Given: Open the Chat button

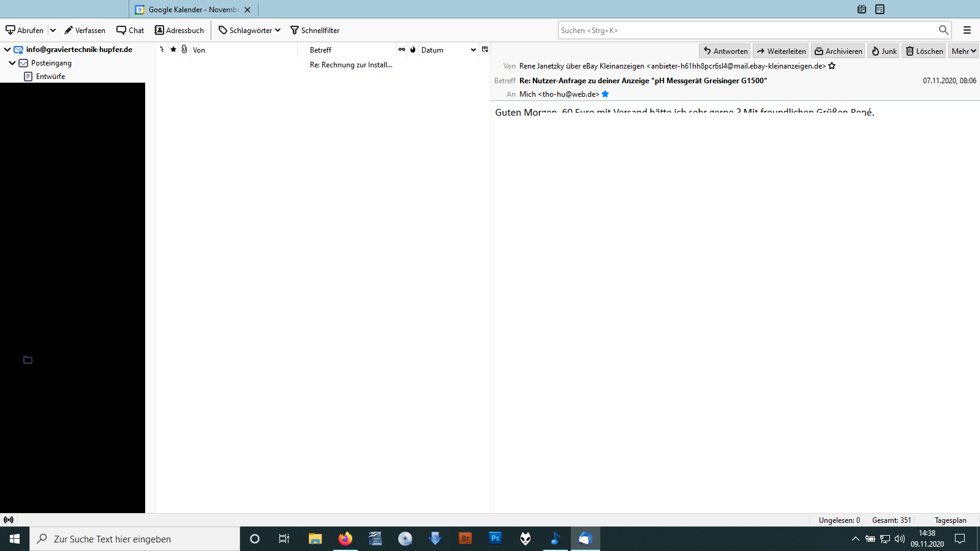Looking at the screenshot, I should point(130,30).
